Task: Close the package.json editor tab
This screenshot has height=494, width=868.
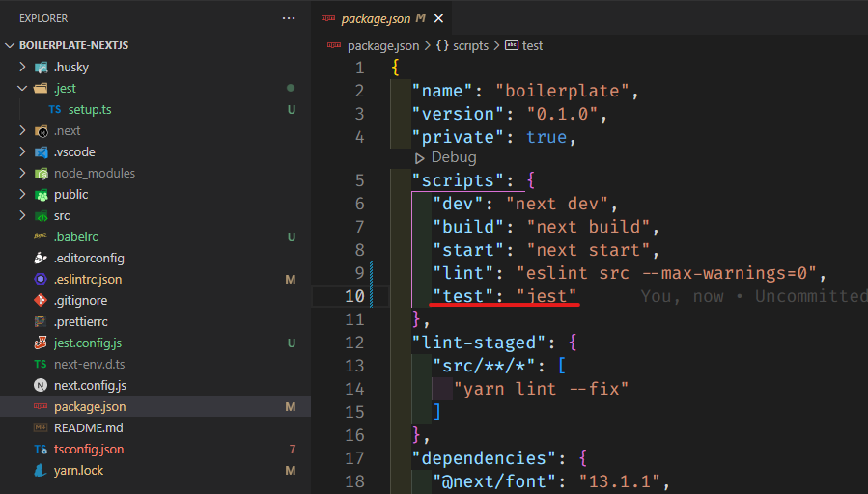Action: pyautogui.click(x=438, y=18)
